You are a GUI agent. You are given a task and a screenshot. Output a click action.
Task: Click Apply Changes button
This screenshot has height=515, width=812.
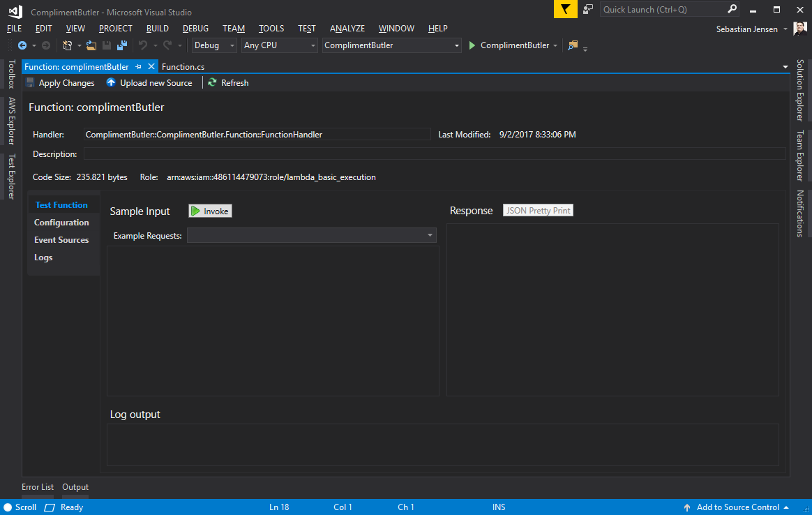pyautogui.click(x=60, y=82)
